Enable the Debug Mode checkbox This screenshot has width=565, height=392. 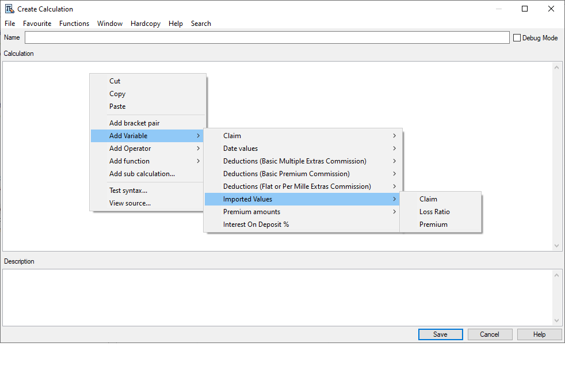(517, 38)
